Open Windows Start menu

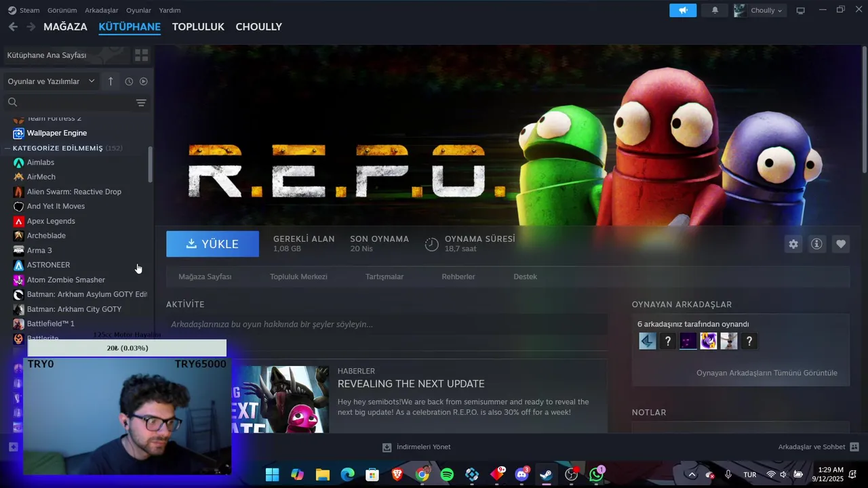(x=273, y=474)
